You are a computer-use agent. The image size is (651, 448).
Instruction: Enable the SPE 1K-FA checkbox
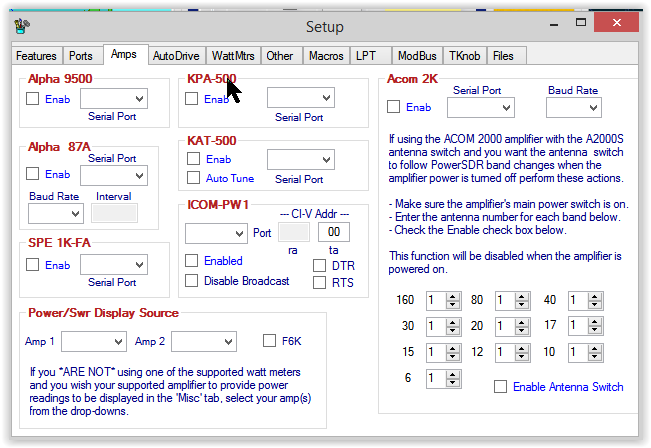[x=32, y=264]
